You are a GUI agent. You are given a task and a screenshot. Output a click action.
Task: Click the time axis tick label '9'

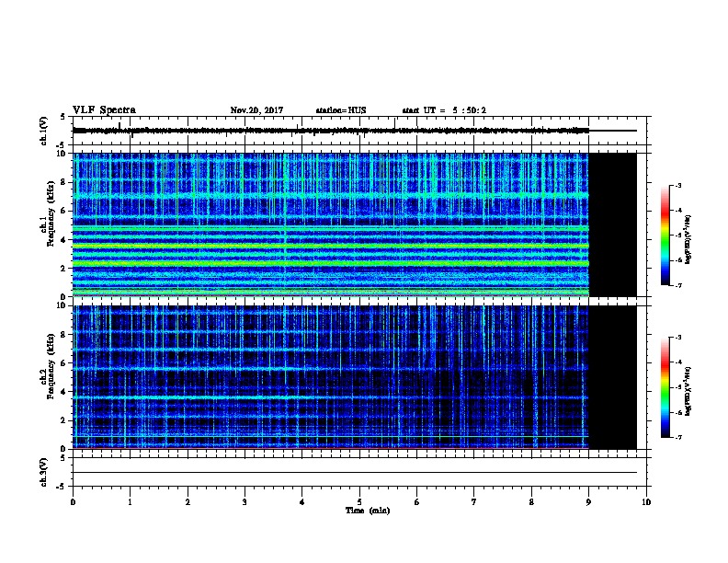[x=588, y=502]
